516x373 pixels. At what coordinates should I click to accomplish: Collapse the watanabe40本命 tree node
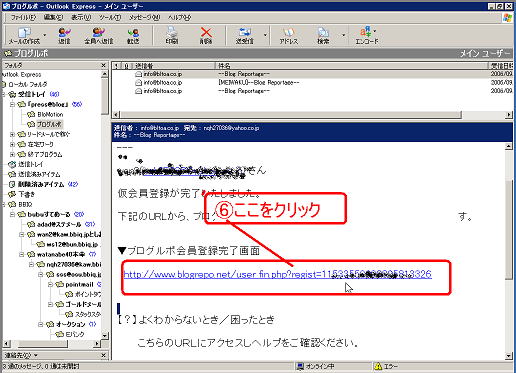click(x=22, y=254)
